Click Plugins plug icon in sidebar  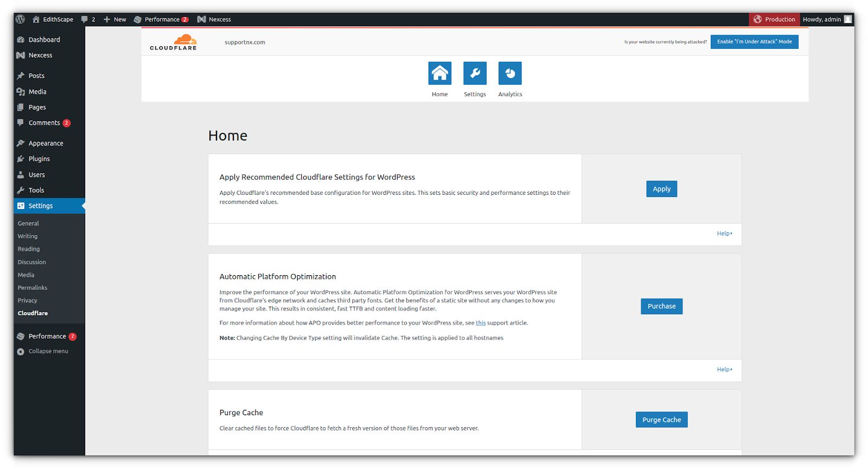click(x=21, y=159)
